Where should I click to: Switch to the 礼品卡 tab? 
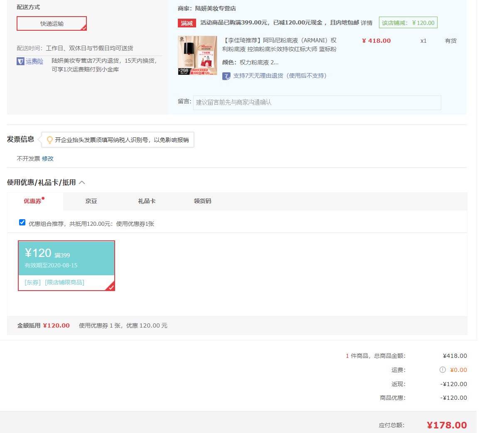coord(147,201)
